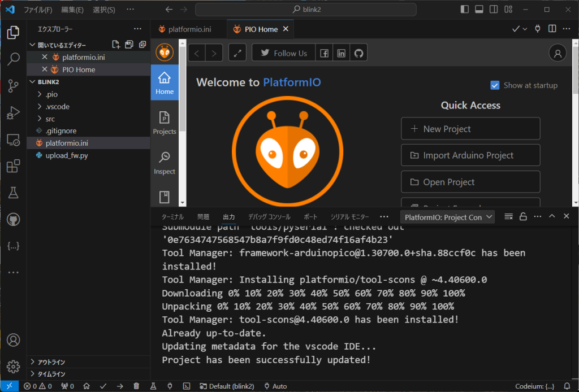Click the Follow Us Twitter button
The width and height of the screenshot is (579, 392).
(284, 53)
